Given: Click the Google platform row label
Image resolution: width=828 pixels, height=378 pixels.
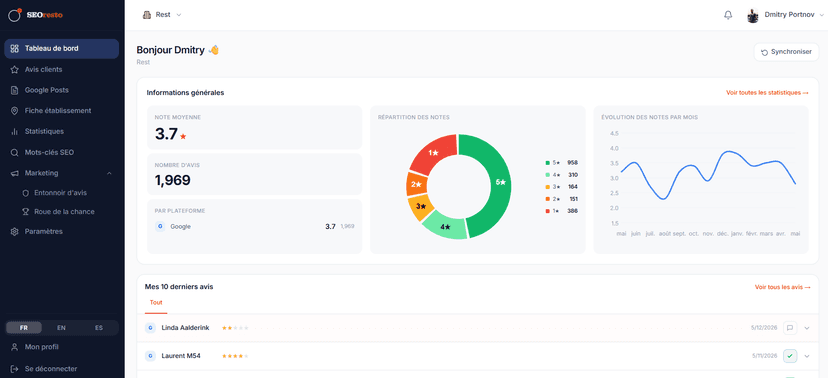Looking at the screenshot, I should tap(180, 226).
